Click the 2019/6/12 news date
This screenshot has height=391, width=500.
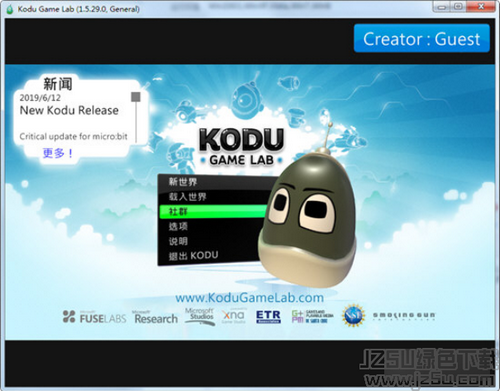[40, 98]
